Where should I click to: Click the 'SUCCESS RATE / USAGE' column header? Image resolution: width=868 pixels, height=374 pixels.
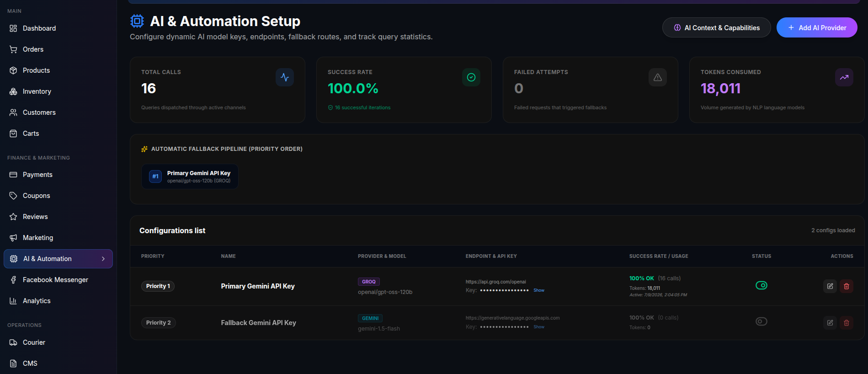(x=659, y=256)
